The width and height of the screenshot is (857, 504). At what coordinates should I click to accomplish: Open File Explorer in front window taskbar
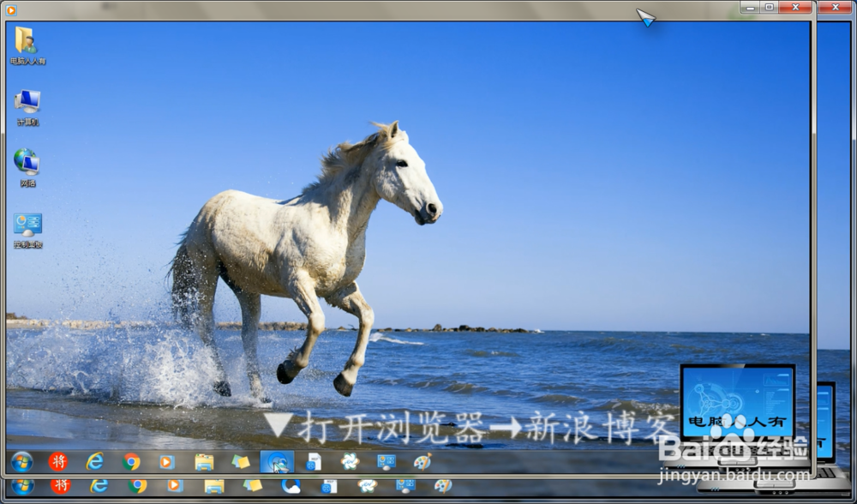(204, 463)
